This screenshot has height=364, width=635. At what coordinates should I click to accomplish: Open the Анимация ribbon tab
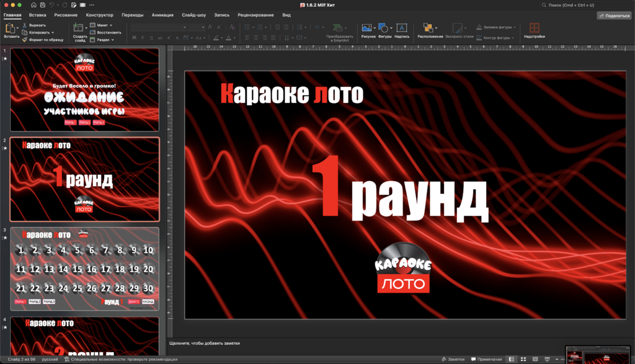[x=162, y=15]
